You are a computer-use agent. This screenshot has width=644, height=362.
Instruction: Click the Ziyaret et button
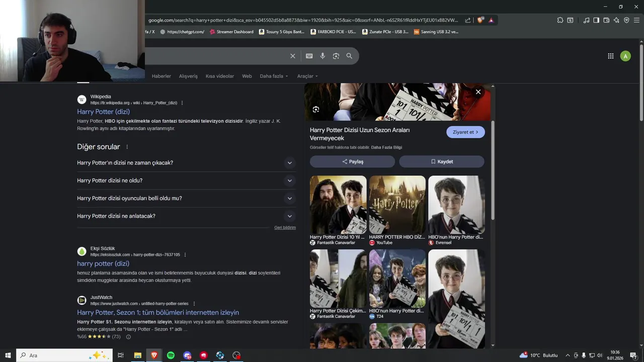coord(465,132)
